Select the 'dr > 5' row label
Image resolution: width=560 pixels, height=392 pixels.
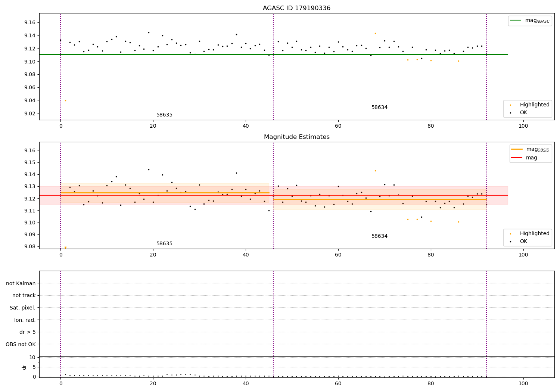click(28, 332)
